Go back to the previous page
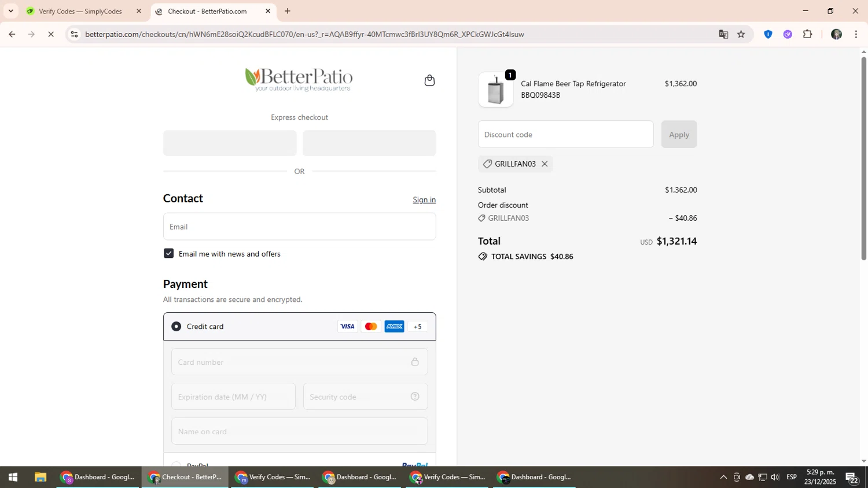Screen dimensions: 868x488 pos(12,34)
